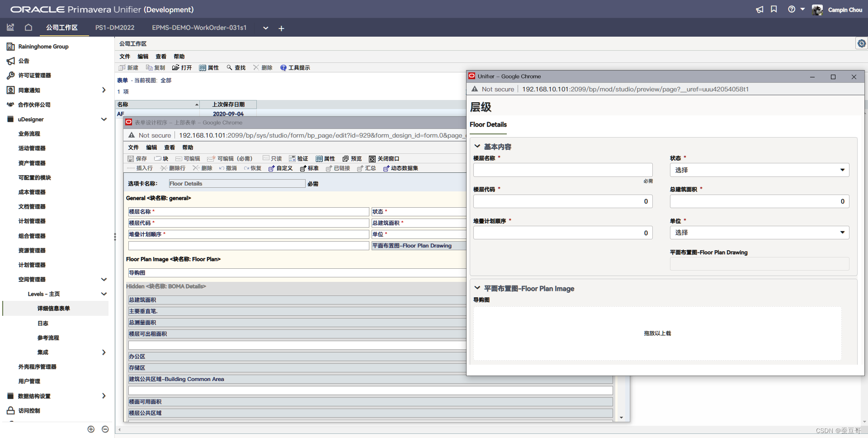
Task: Collapse the Levels - 主页 node
Action: (104, 294)
